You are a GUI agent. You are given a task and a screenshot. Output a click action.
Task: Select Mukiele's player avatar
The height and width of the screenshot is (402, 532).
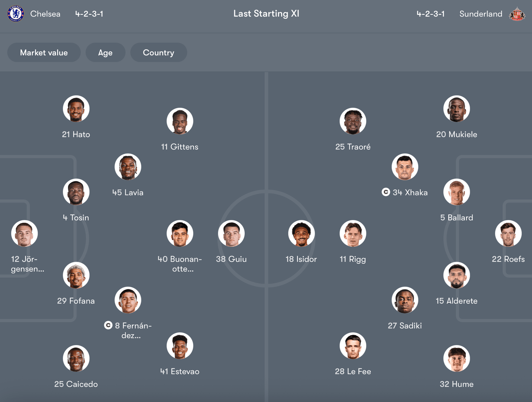(x=456, y=109)
